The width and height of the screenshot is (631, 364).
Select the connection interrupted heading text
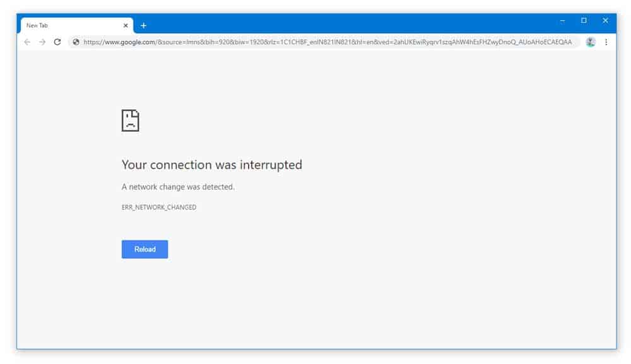(x=212, y=165)
